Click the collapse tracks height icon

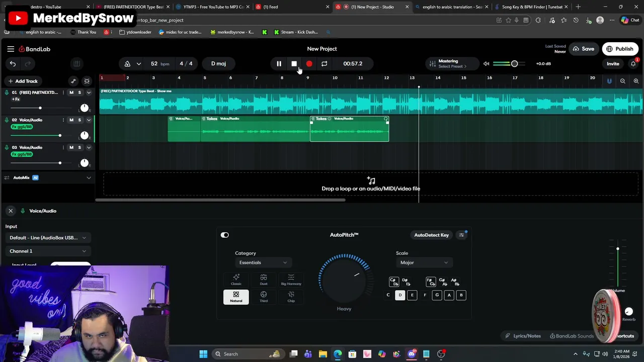pos(87,81)
